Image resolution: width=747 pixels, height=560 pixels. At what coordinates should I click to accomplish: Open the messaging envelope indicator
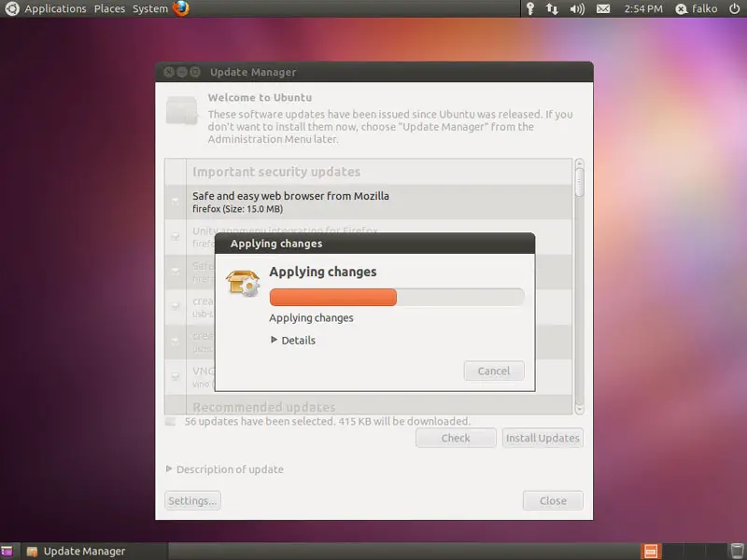click(x=603, y=8)
